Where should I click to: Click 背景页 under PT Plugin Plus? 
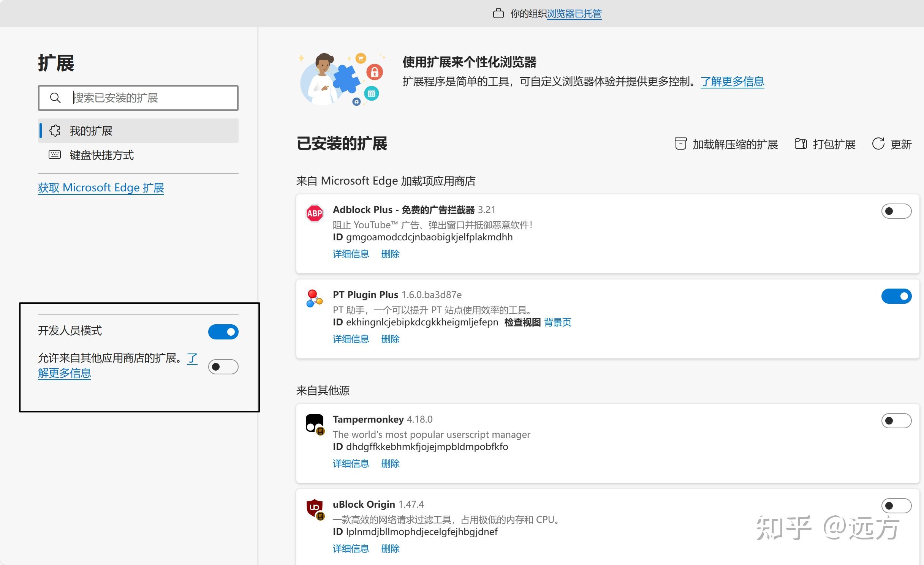point(557,322)
